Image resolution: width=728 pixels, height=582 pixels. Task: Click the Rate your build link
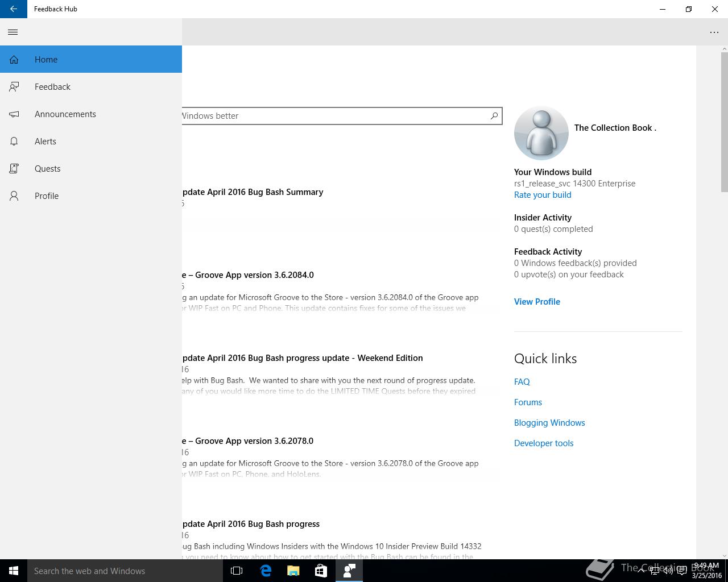click(x=543, y=194)
